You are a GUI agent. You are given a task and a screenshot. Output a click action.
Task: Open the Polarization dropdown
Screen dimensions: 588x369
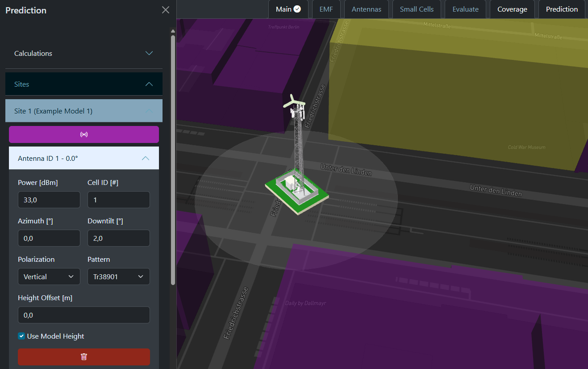[49, 277]
